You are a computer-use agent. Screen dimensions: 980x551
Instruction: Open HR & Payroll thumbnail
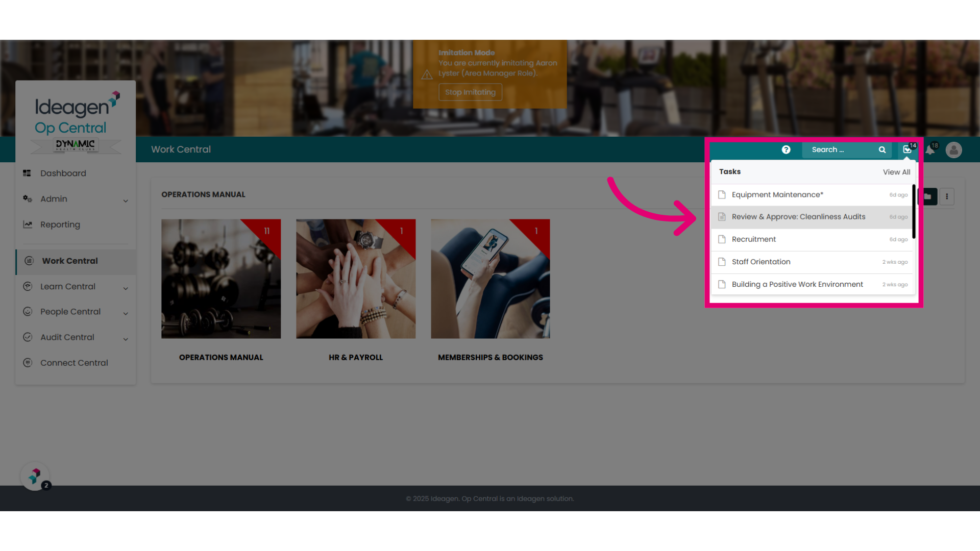point(356,279)
